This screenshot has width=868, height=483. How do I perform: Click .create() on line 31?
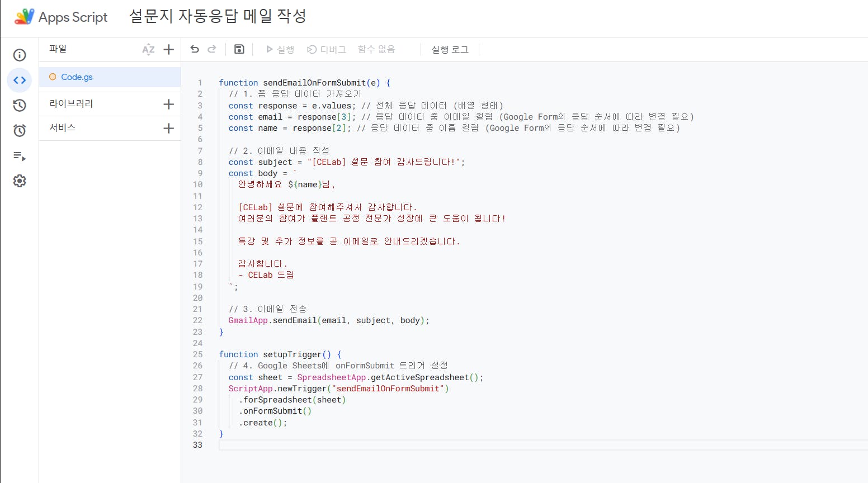[261, 423]
